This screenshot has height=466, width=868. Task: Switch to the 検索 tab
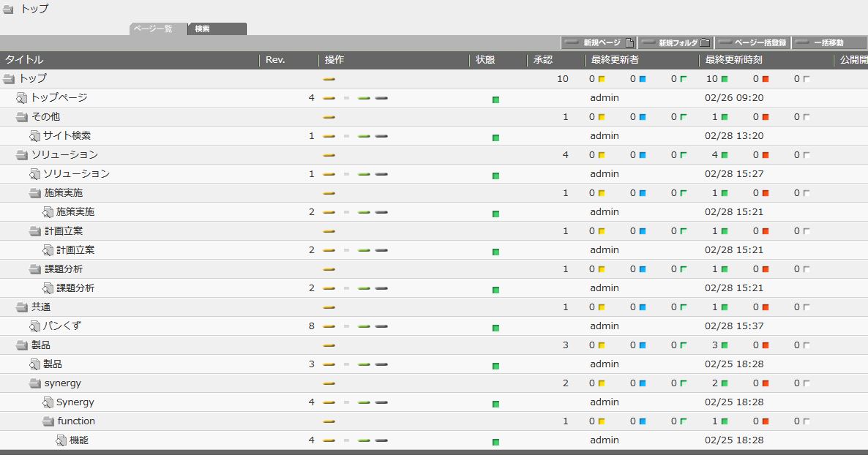pos(217,29)
